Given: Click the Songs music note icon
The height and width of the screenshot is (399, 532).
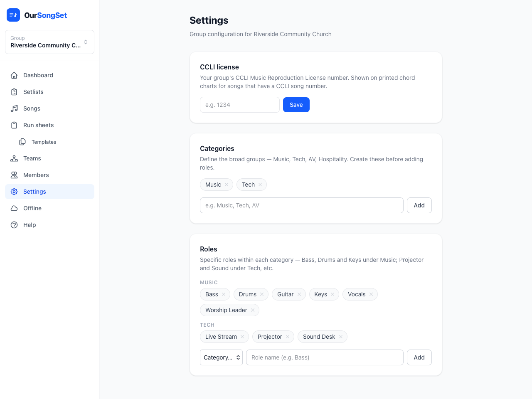Looking at the screenshot, I should (14, 108).
